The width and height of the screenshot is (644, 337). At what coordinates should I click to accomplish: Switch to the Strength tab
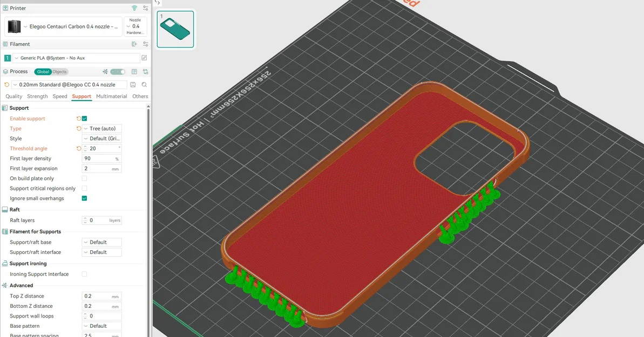point(37,96)
